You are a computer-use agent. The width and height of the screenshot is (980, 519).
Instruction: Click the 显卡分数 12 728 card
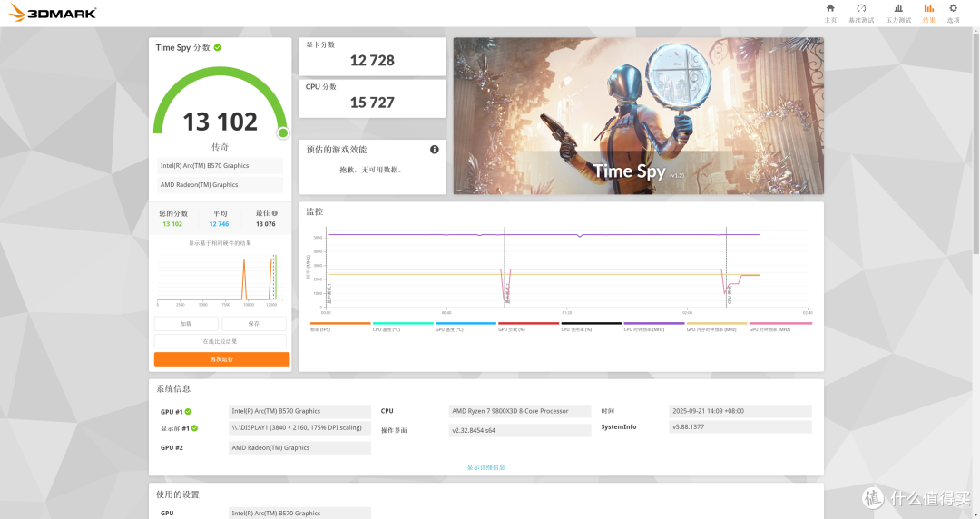[x=373, y=56]
